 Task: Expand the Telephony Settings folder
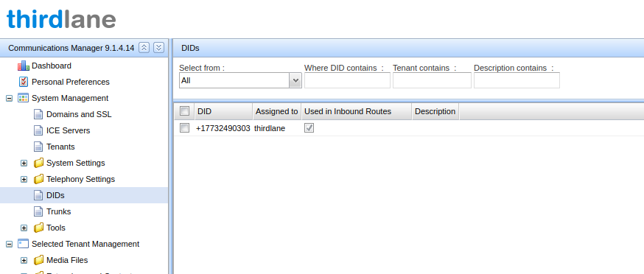point(24,180)
